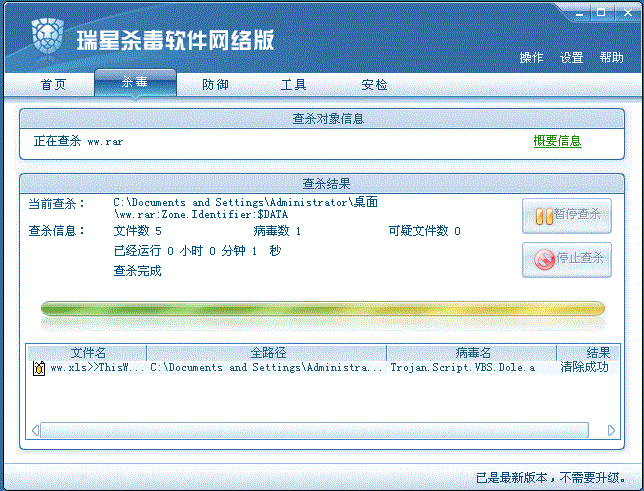Click the left arrow of results scrollbar
Image resolution: width=644 pixels, height=491 pixels.
point(35,430)
